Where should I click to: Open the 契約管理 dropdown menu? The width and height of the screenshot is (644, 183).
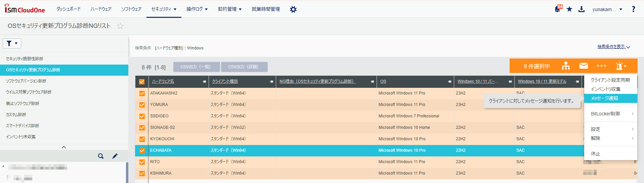[x=230, y=9]
